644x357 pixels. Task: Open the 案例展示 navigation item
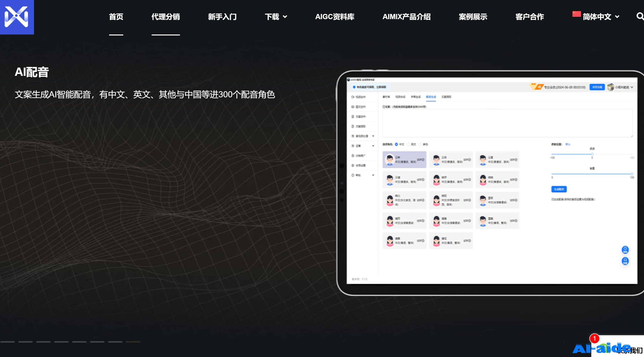click(473, 17)
